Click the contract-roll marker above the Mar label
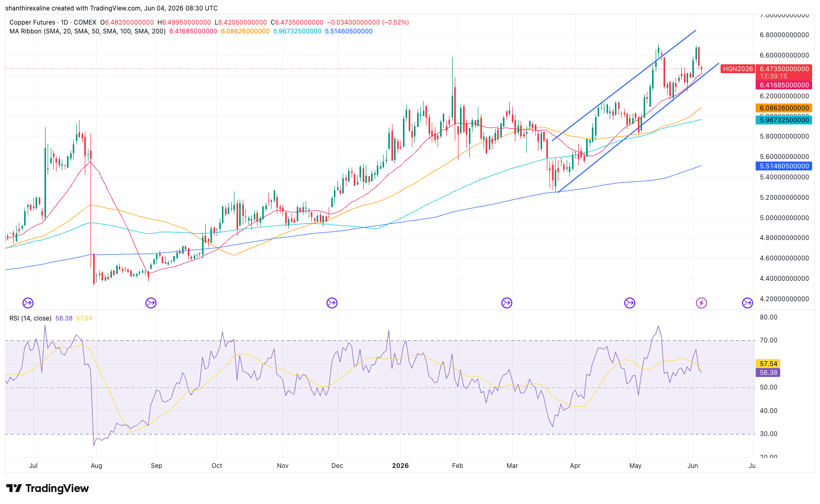This screenshot has width=820, height=504. [507, 303]
